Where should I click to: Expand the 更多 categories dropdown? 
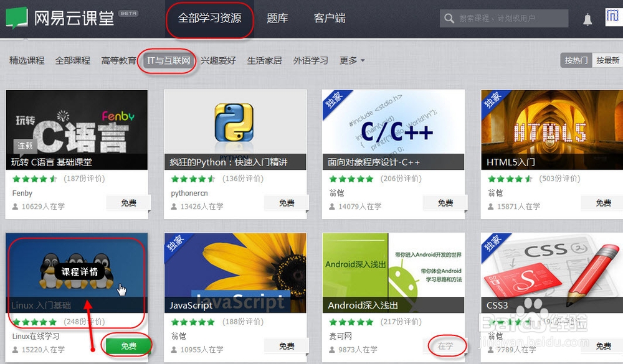point(352,60)
